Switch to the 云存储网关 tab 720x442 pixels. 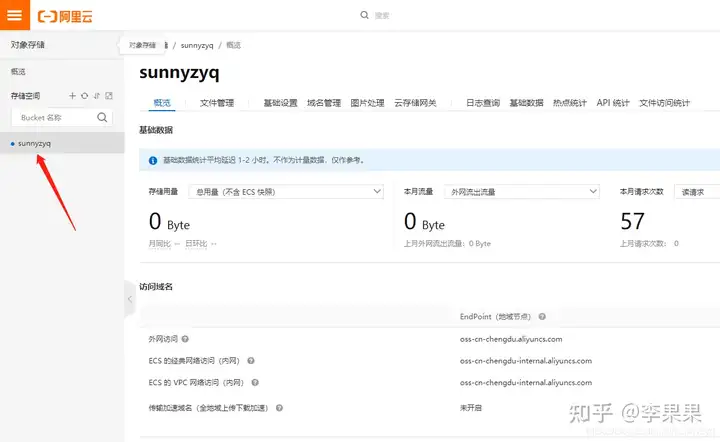coord(415,103)
